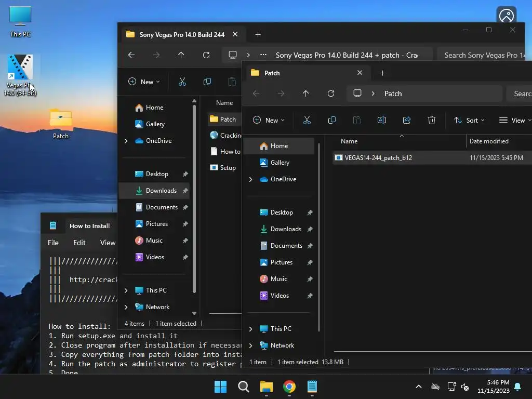Open Videos in Patch window sidebar
The height and width of the screenshot is (399, 532).
(280, 296)
